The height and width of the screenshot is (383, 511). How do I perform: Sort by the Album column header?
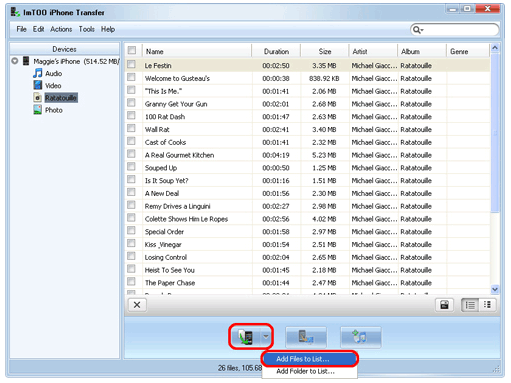point(422,51)
